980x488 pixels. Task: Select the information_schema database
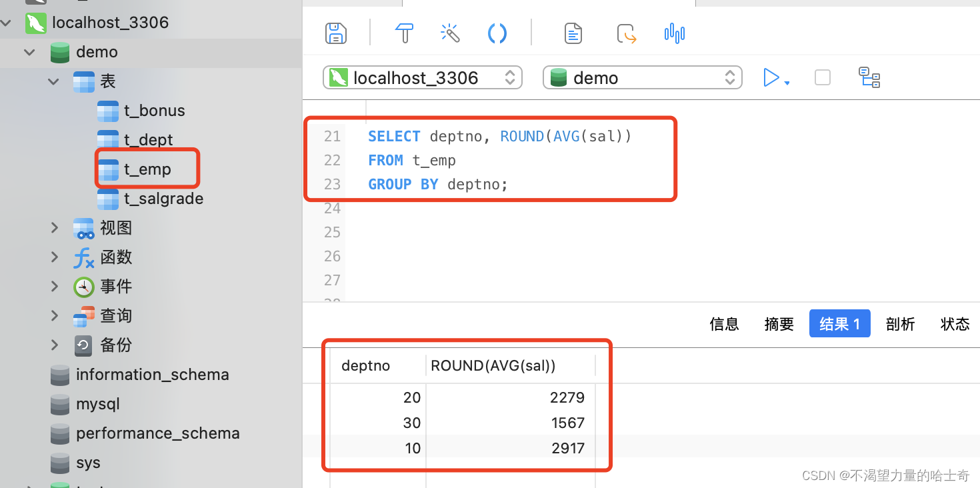point(152,375)
